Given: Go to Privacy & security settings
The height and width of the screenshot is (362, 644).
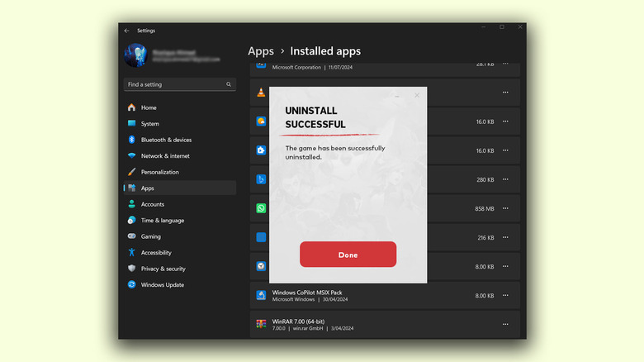Looking at the screenshot, I should click(163, 269).
